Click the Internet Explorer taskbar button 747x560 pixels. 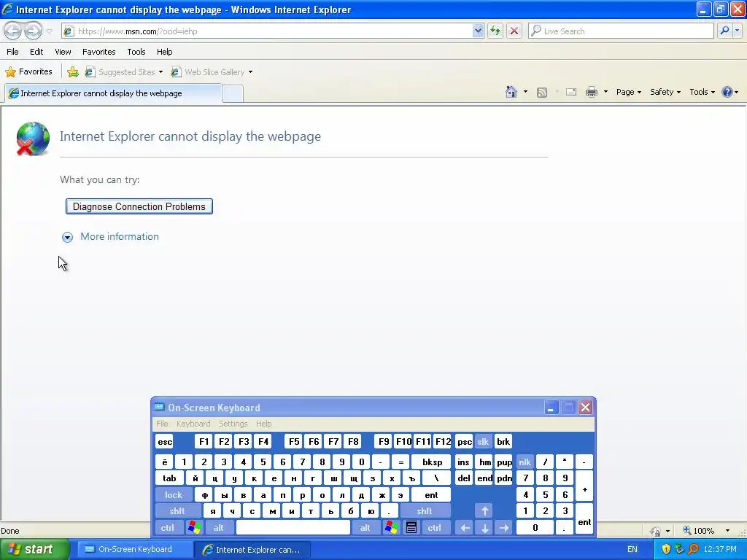(x=252, y=550)
